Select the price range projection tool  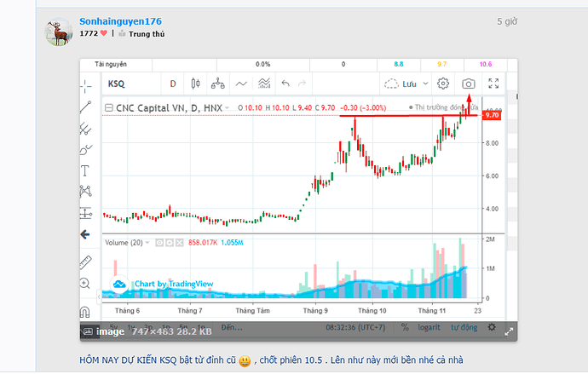[x=86, y=213]
